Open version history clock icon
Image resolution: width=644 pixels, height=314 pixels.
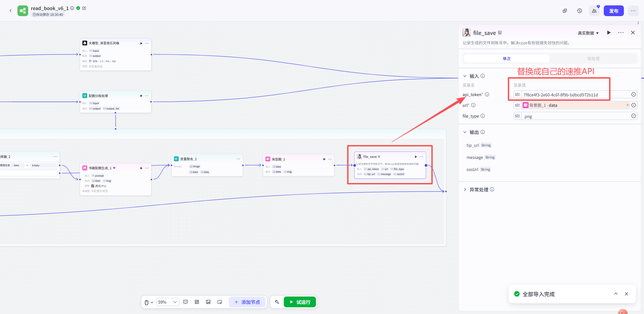579,11
